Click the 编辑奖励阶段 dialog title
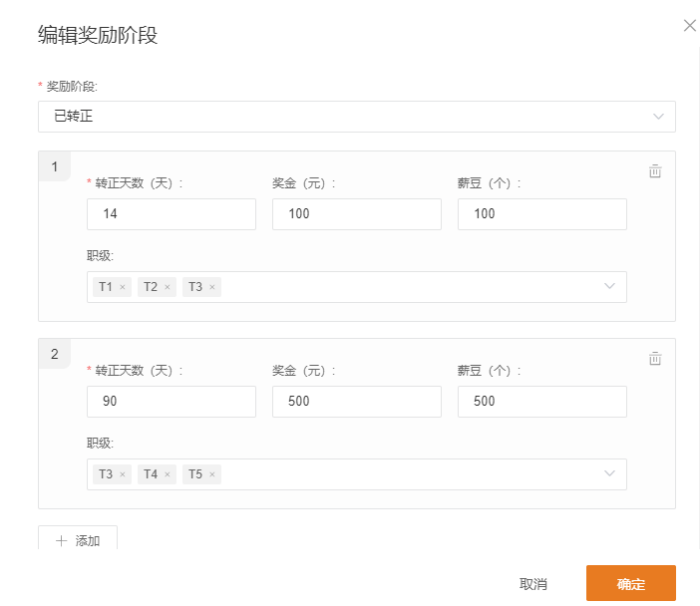Screen dimensions: 700x606 pyautogui.click(x=98, y=35)
